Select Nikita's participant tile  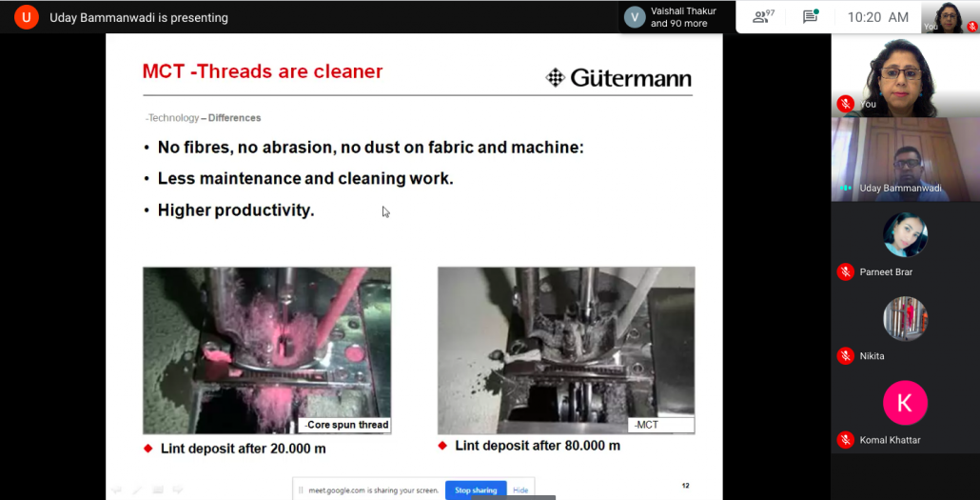pos(905,328)
